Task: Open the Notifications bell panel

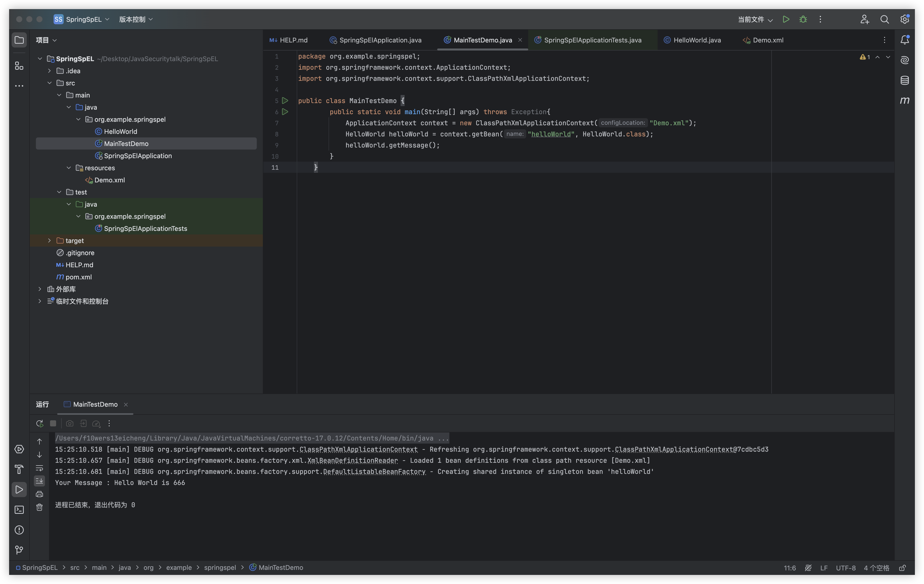Action: (x=905, y=40)
